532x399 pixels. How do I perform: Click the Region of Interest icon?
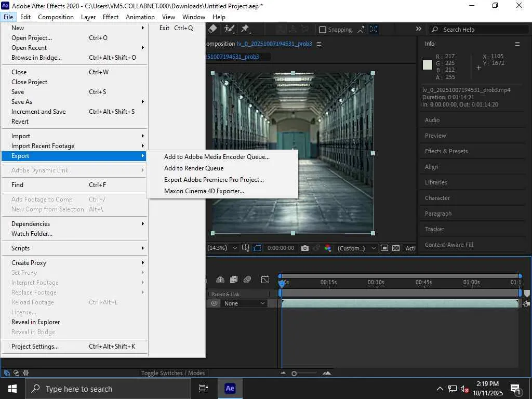click(x=384, y=248)
